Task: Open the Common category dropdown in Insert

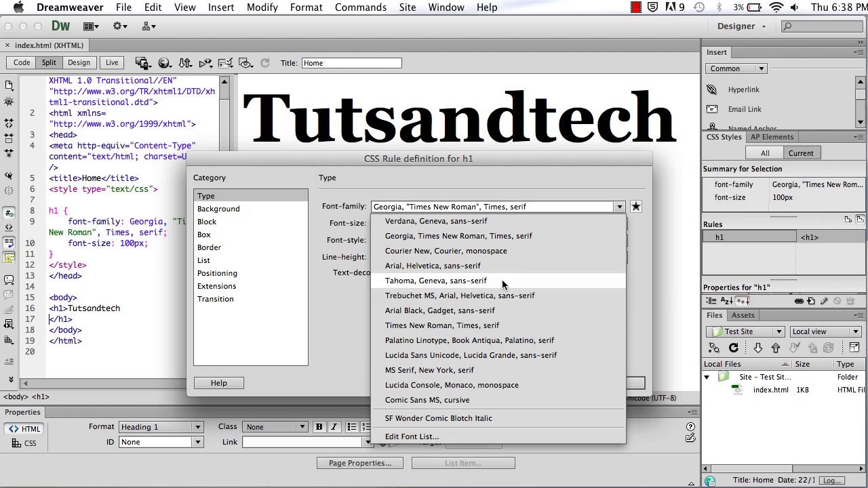Action: click(736, 68)
